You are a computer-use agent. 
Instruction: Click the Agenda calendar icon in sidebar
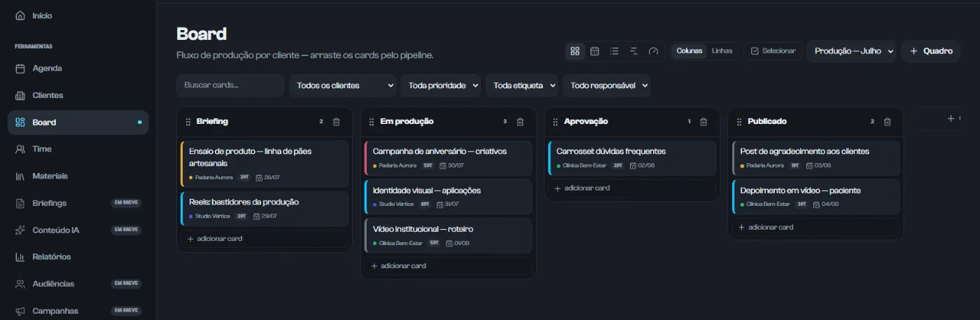pyautogui.click(x=20, y=69)
